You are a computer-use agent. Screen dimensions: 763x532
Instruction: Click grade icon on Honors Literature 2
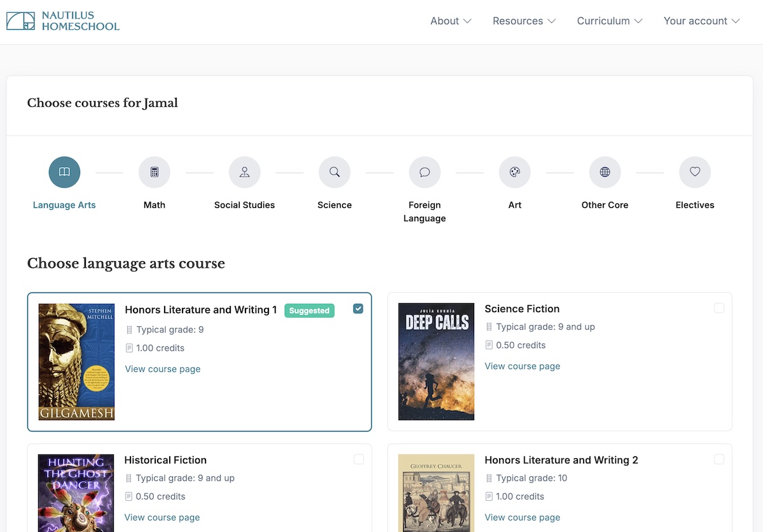[x=489, y=479]
